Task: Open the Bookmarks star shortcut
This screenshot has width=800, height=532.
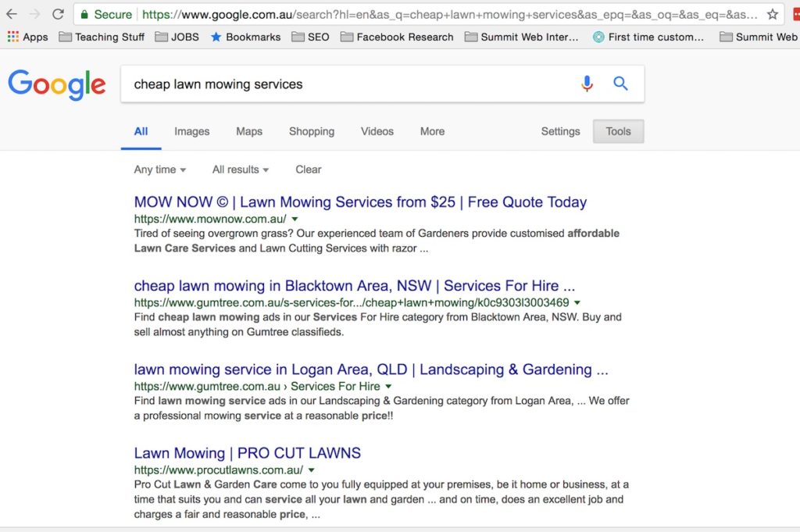Action: tap(245, 37)
